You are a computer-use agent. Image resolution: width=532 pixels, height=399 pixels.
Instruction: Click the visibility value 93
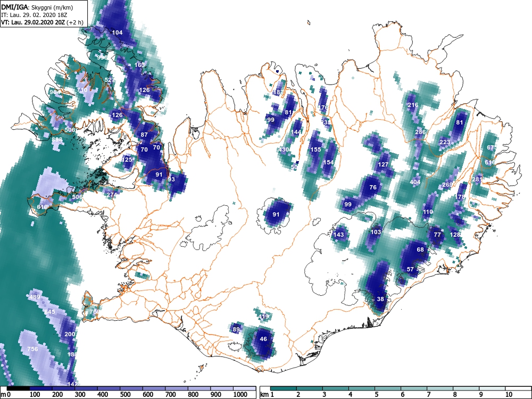click(x=171, y=179)
